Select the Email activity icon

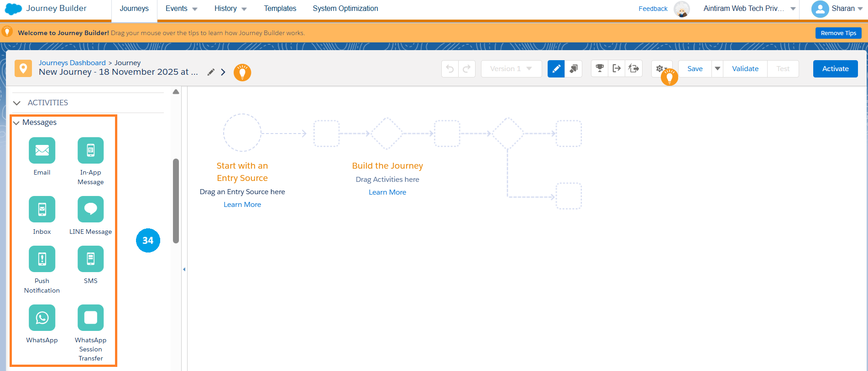pos(42,150)
